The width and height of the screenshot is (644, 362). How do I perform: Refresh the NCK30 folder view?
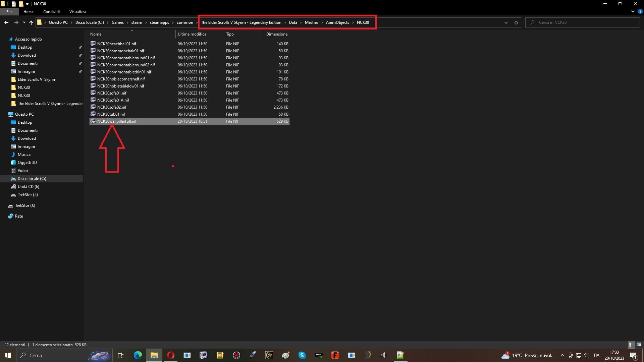[516, 22]
